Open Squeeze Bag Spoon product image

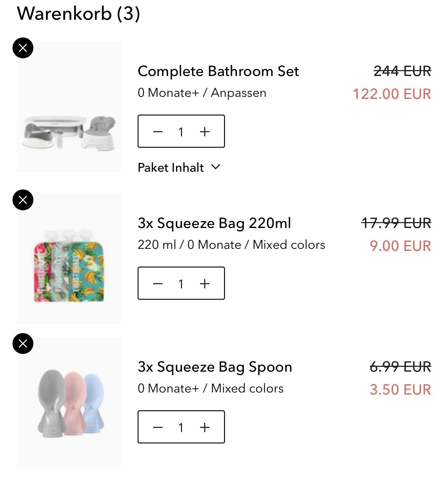[x=69, y=403]
